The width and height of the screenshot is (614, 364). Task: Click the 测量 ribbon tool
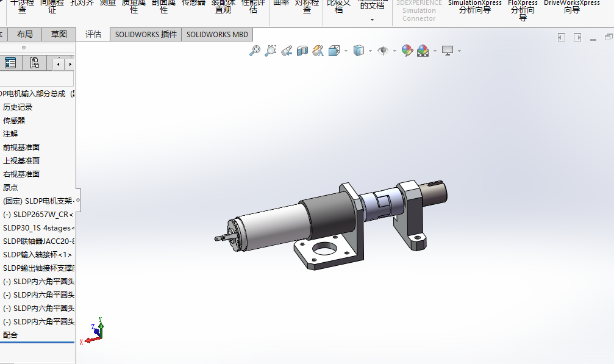[x=108, y=2]
